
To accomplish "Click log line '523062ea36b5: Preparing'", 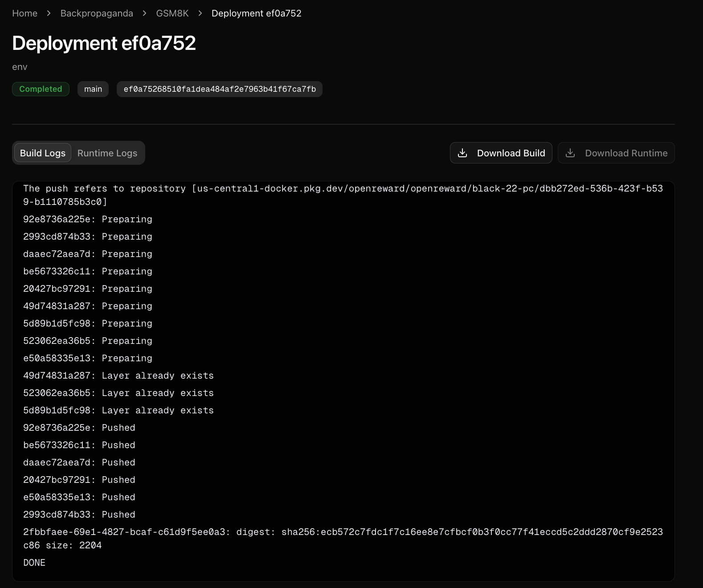I will click(x=88, y=341).
